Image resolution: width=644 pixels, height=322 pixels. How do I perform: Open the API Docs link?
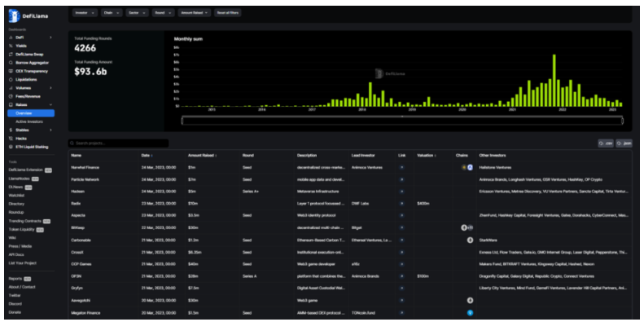pyautogui.click(x=16, y=254)
